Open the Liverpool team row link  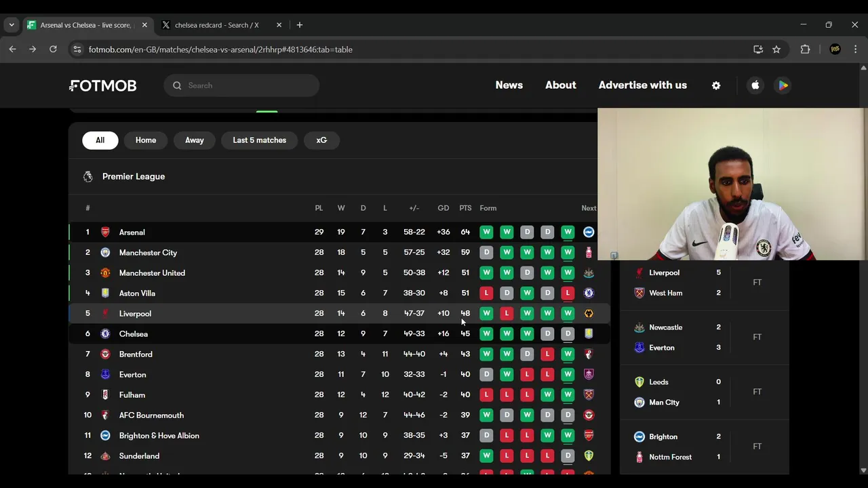[x=339, y=313]
